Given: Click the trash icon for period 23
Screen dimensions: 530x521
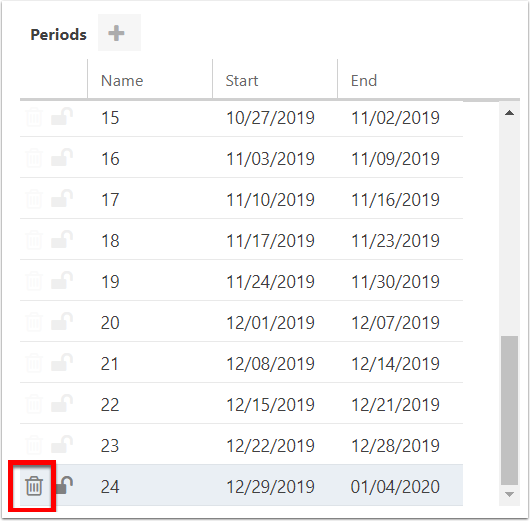Looking at the screenshot, I should (34, 445).
